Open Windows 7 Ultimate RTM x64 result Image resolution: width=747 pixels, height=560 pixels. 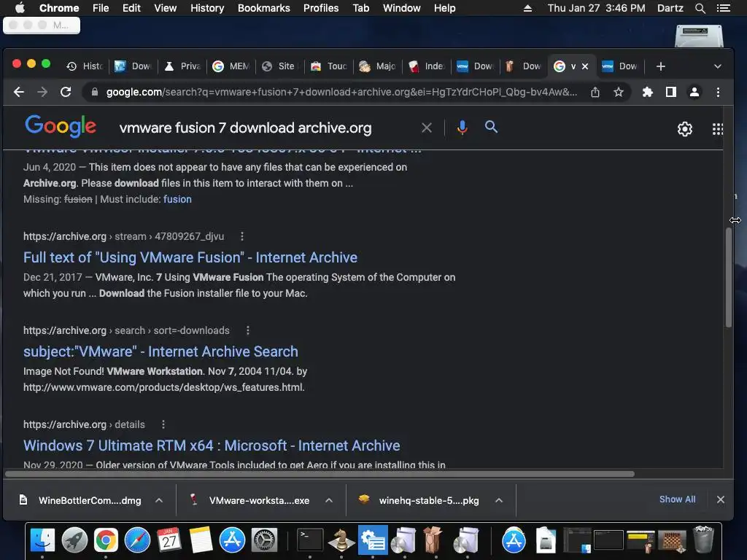(212, 446)
